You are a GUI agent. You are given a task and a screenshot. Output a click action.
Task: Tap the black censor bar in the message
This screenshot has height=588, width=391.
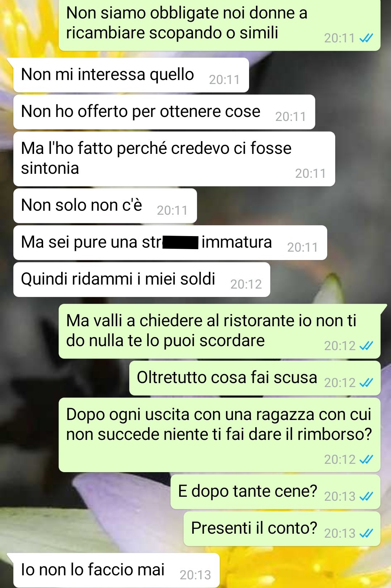[181, 243]
